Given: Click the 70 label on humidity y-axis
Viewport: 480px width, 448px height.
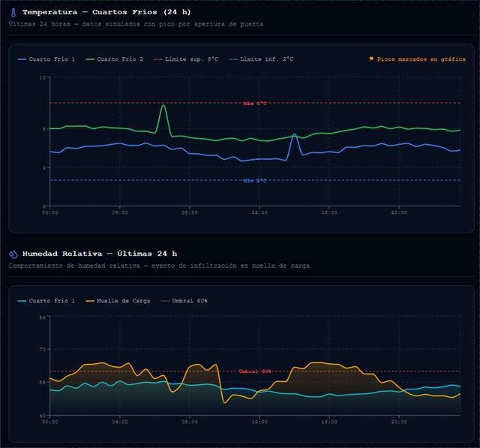Looking at the screenshot, I should [x=43, y=349].
